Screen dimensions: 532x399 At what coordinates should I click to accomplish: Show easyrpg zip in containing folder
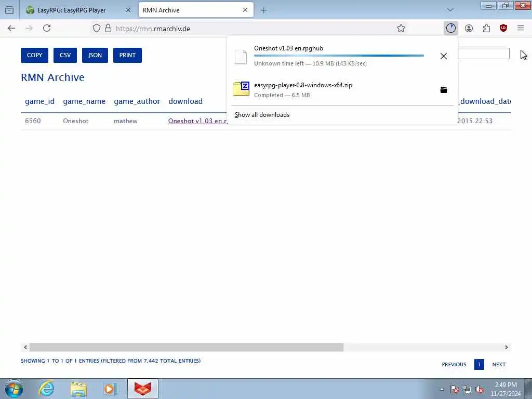coord(444,89)
